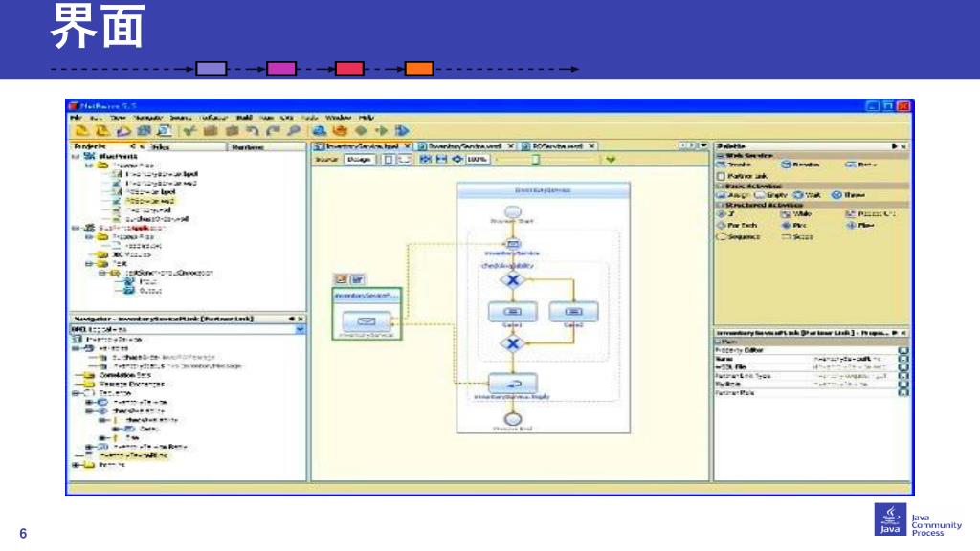
Task: Switch the editor to Design view
Action: coord(358,159)
